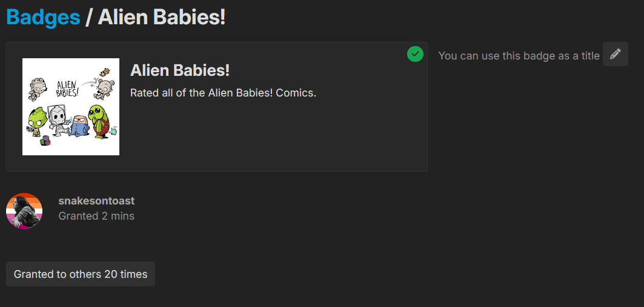The image size is (644, 307).
Task: Click the grey baby at the image's upper left
Action: [x=37, y=88]
